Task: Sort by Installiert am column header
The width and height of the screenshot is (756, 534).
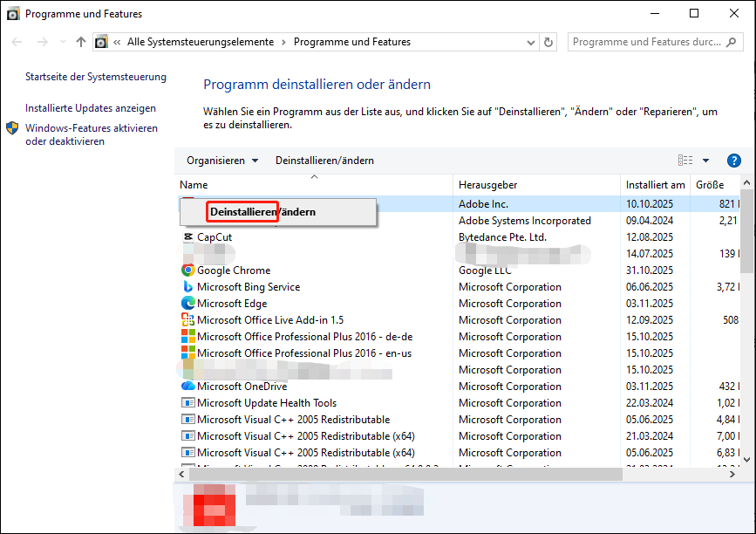Action: point(655,185)
